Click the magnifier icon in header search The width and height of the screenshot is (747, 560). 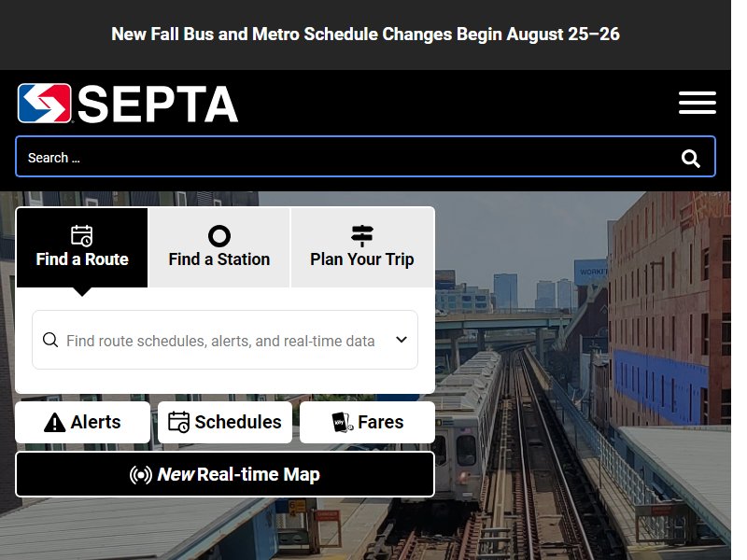click(690, 158)
